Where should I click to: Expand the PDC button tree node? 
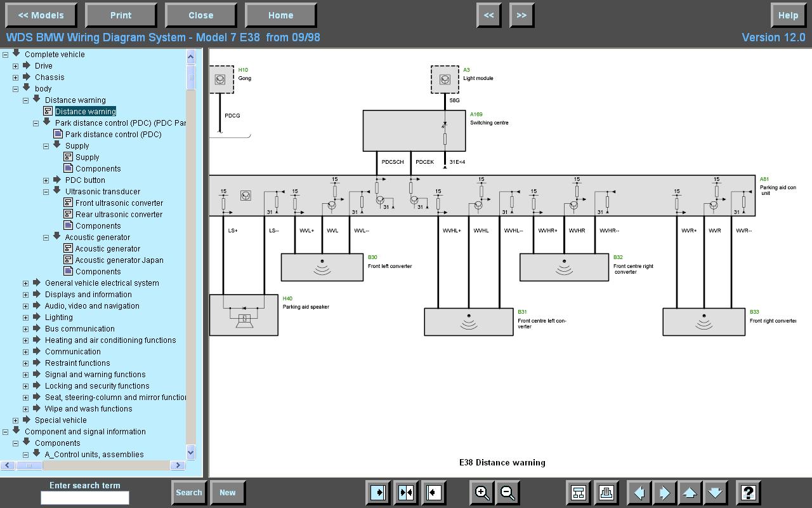[46, 180]
